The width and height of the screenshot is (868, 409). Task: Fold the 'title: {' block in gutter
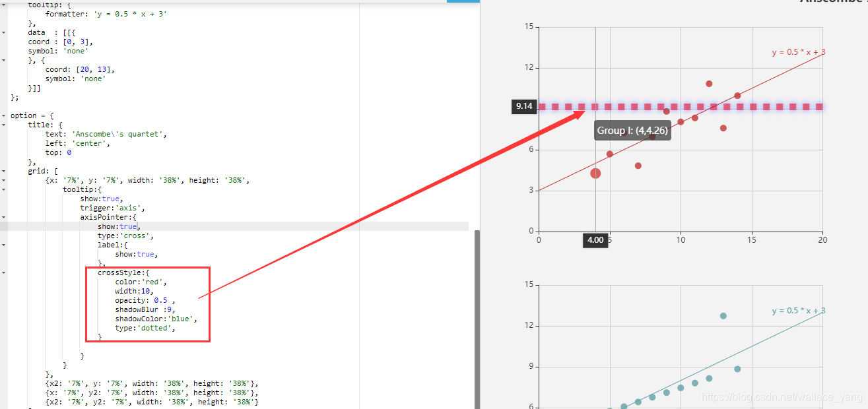click(x=5, y=125)
